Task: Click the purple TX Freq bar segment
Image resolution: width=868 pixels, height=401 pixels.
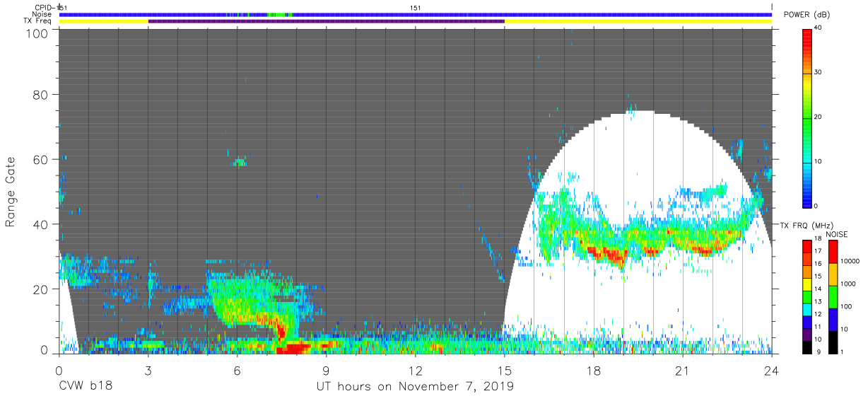Action: 326,21
